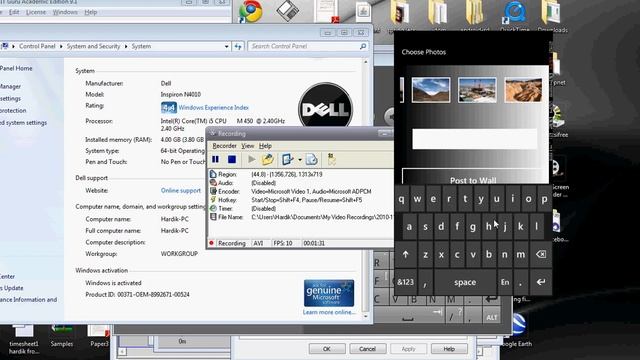
Task: Open the Recorder menu
Action: click(224, 146)
